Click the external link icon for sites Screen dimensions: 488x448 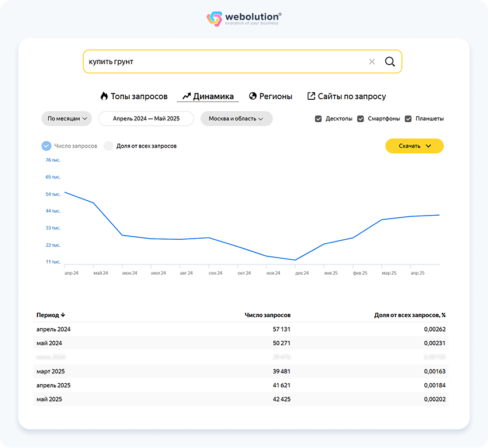(x=311, y=96)
